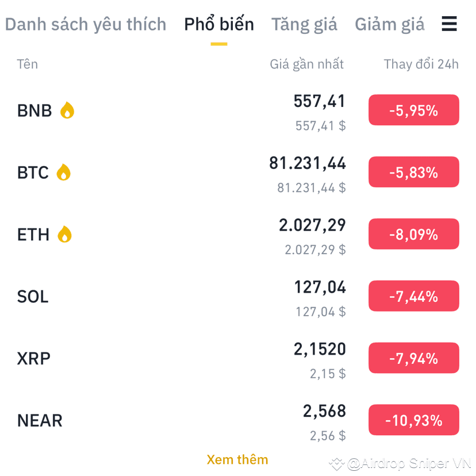Screen dimensions: 476x476
Task: Click the fire icon next to ETH
Action: pyautogui.click(x=65, y=234)
